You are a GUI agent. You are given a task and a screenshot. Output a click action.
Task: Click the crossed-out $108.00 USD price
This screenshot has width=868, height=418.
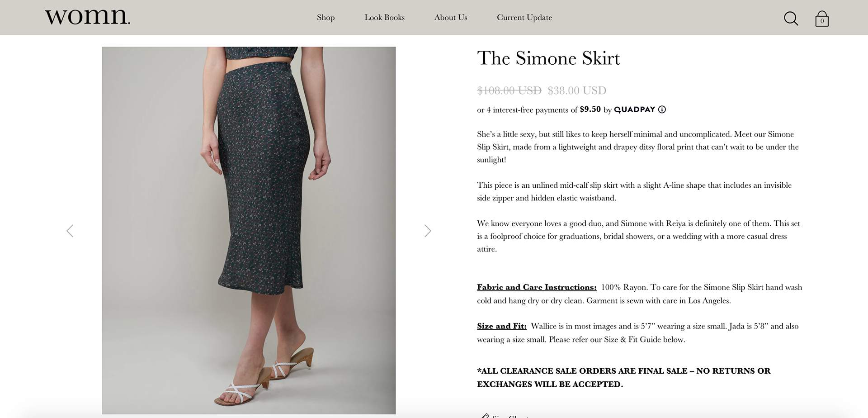pyautogui.click(x=509, y=90)
